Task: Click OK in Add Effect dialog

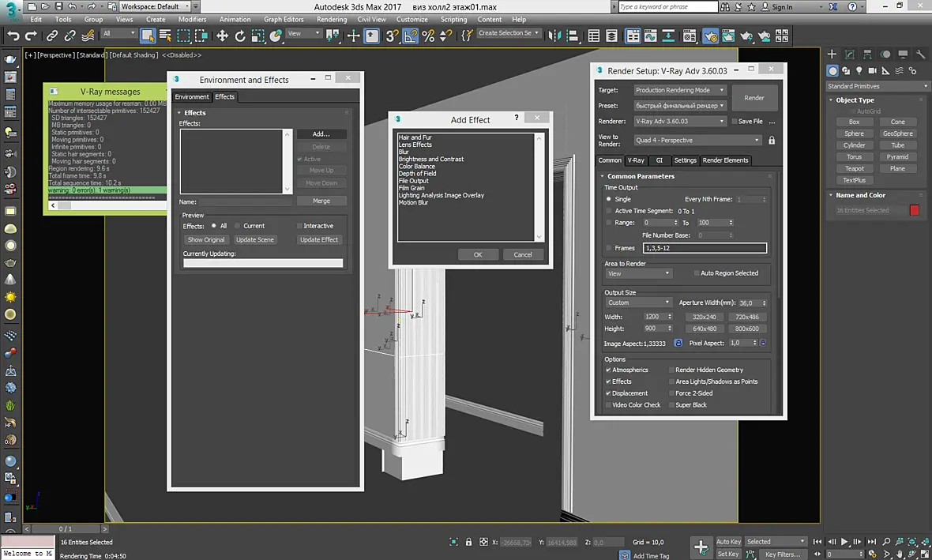Action: pyautogui.click(x=478, y=254)
